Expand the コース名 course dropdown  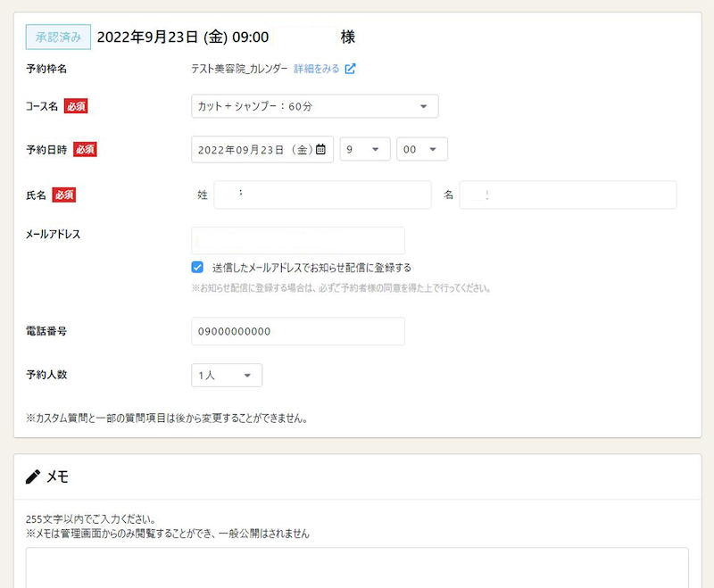[x=314, y=106]
